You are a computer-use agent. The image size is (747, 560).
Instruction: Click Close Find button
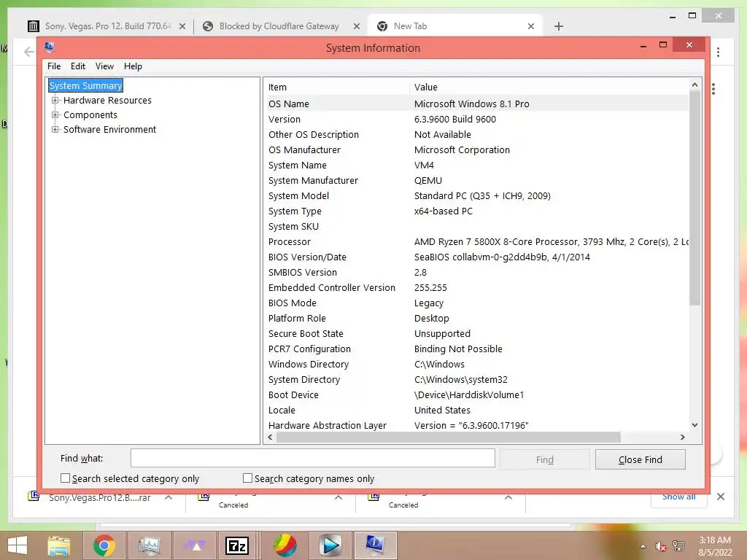point(640,459)
